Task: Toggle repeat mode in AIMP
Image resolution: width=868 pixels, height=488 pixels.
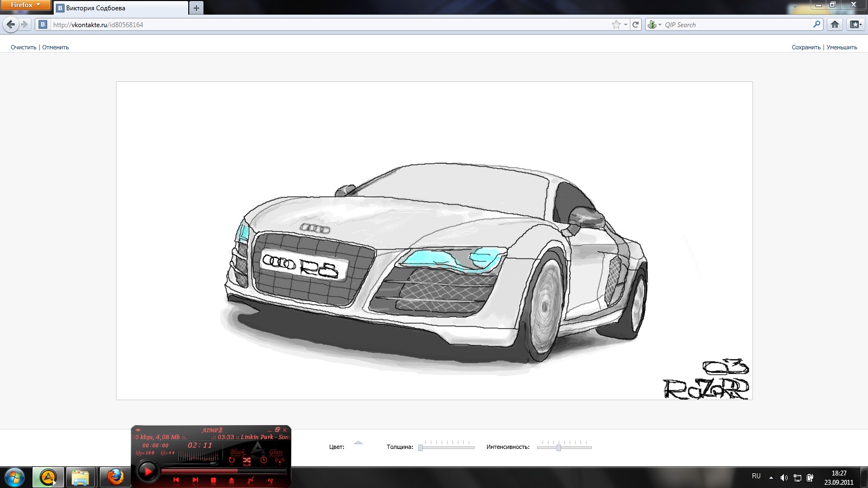Action: point(232,460)
